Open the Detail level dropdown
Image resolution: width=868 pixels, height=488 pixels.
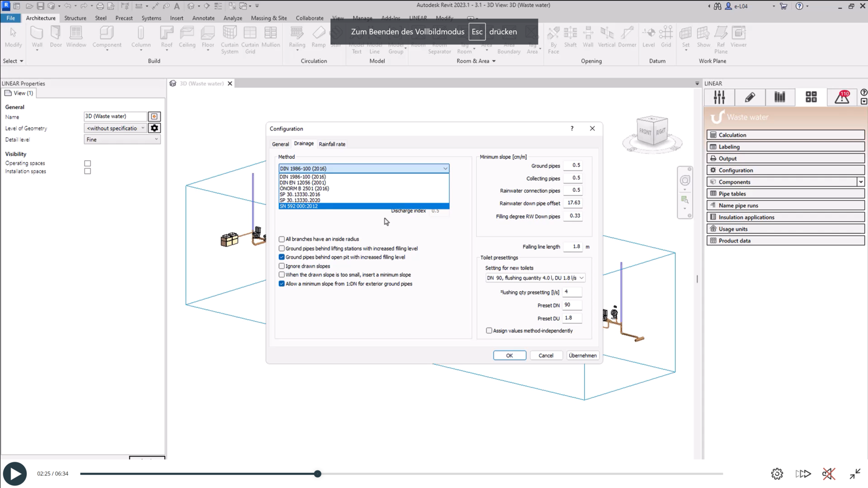pos(122,140)
